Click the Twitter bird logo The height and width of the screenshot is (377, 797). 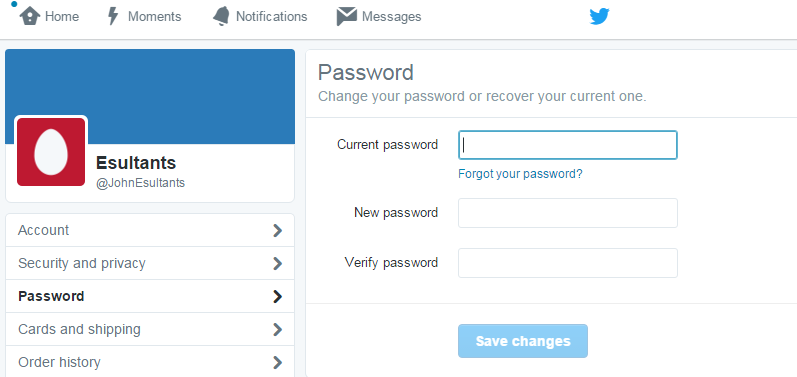pyautogui.click(x=599, y=16)
